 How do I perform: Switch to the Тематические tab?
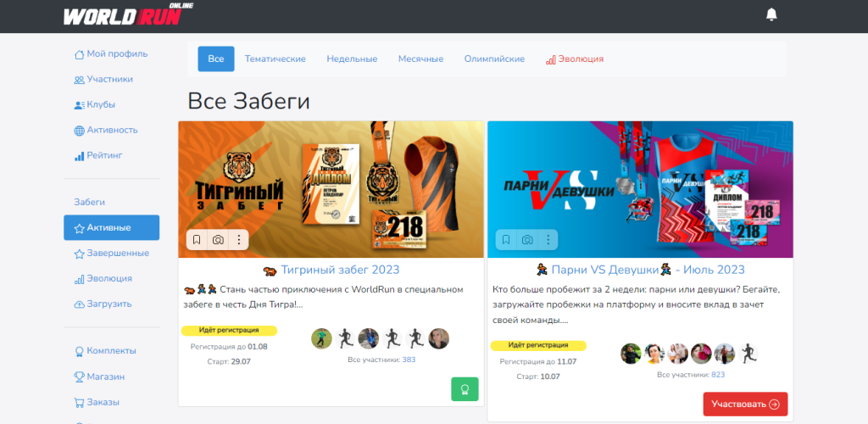click(x=275, y=59)
